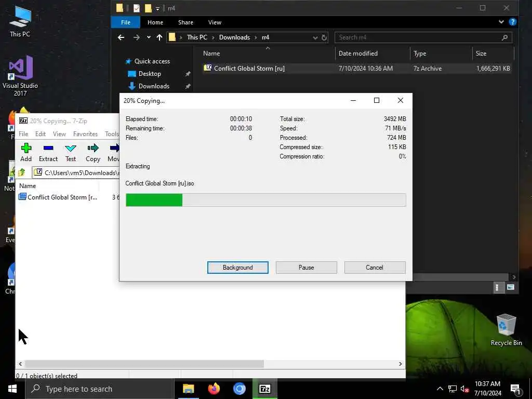Screen dimensions: 532x399
Task: Click the 7-Zip taskbar button
Action: pos(264,389)
